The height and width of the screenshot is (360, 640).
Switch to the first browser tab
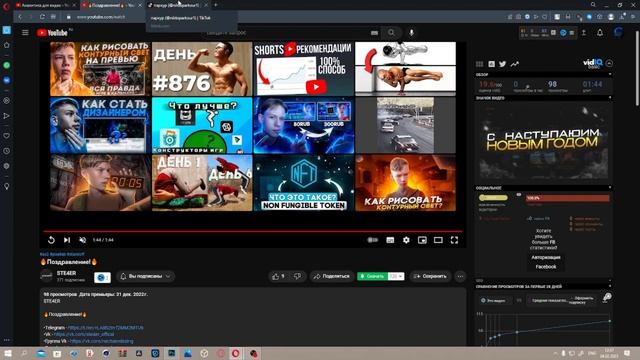(x=44, y=5)
